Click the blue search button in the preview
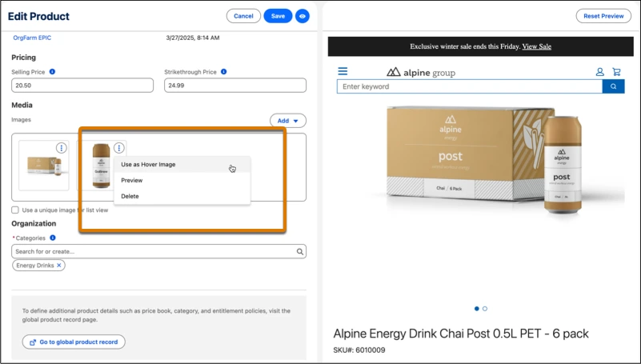Screen dimensions: 641x364 coord(613,86)
